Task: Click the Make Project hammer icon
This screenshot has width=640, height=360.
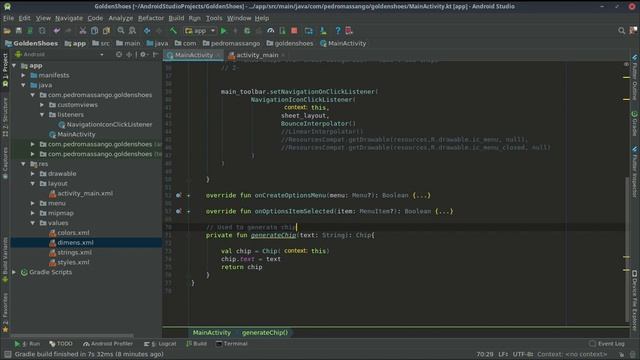Action: click(173, 31)
